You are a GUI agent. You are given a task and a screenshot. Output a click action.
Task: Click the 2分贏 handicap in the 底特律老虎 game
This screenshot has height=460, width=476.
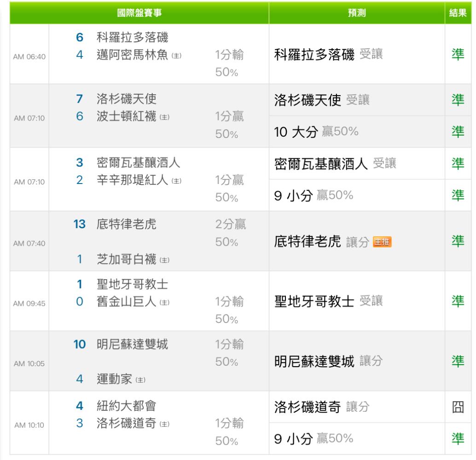click(x=231, y=224)
